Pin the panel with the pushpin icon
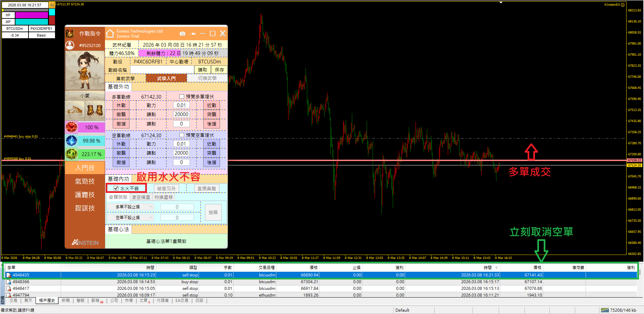 point(193,34)
